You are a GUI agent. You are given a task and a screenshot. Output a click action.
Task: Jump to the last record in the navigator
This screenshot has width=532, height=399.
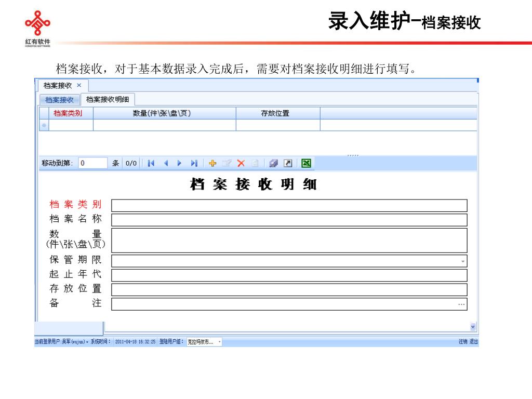194,163
